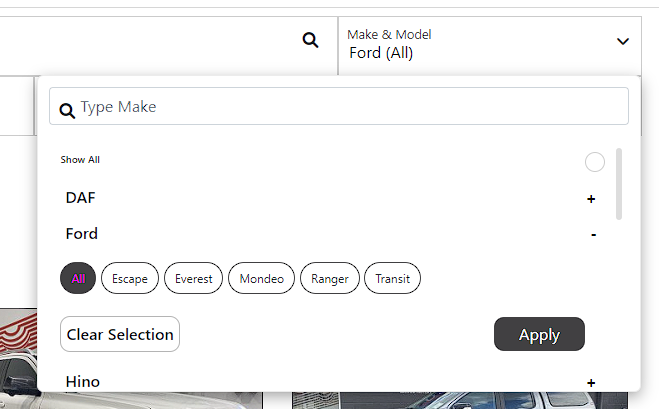Choose the Mondeo model chip
The width and height of the screenshot is (659, 409).
[261, 278]
